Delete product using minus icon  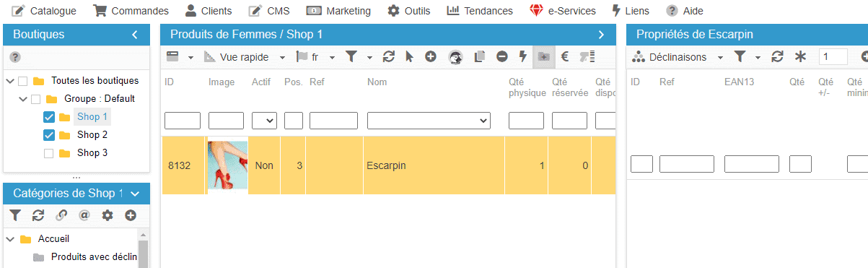(501, 56)
